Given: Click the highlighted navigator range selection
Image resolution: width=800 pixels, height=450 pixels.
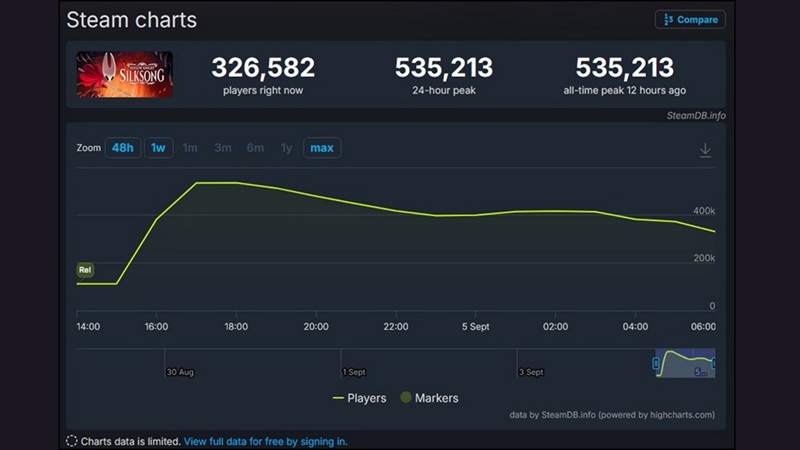Looking at the screenshot, I should (x=685, y=363).
